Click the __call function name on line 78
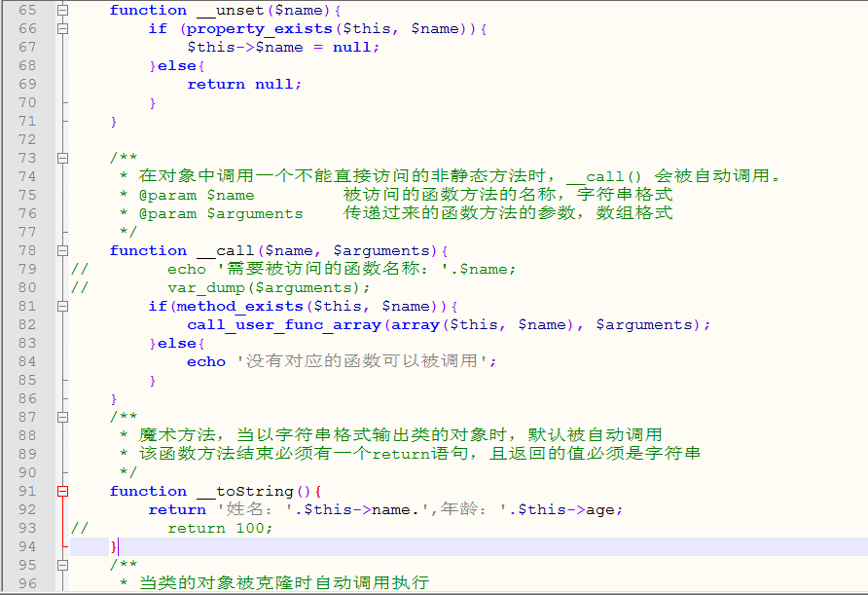The height and width of the screenshot is (595, 868). tap(226, 251)
